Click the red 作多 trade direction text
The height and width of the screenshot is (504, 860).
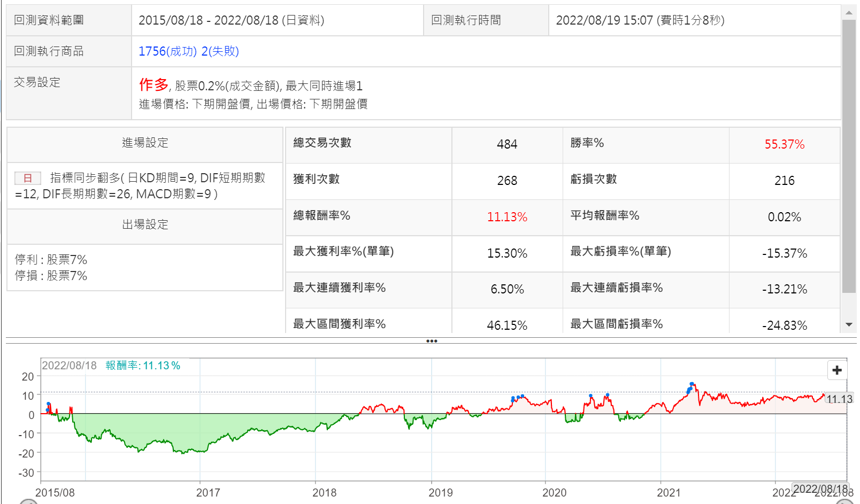pyautogui.click(x=153, y=84)
